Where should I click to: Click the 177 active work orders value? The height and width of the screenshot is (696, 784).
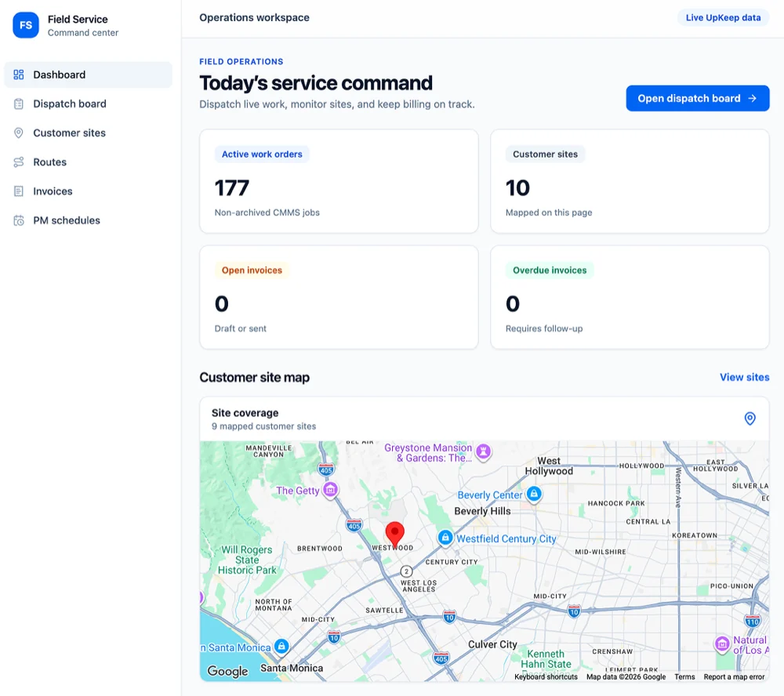pyautogui.click(x=231, y=188)
